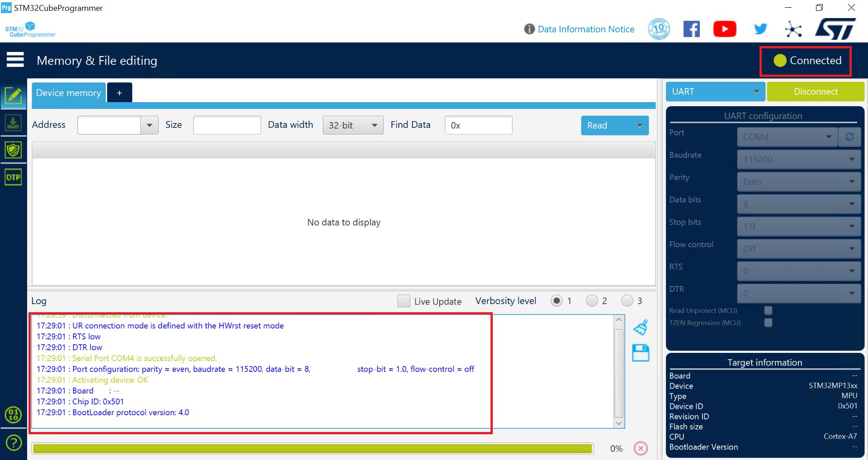Select verbosity level 3 radio button

click(627, 301)
